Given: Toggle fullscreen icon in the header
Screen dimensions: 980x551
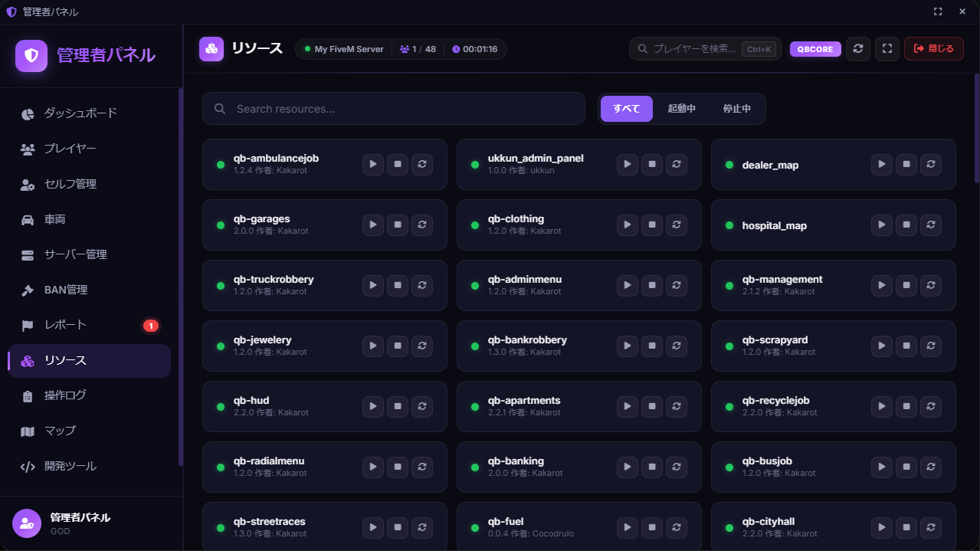Looking at the screenshot, I should click(x=887, y=49).
